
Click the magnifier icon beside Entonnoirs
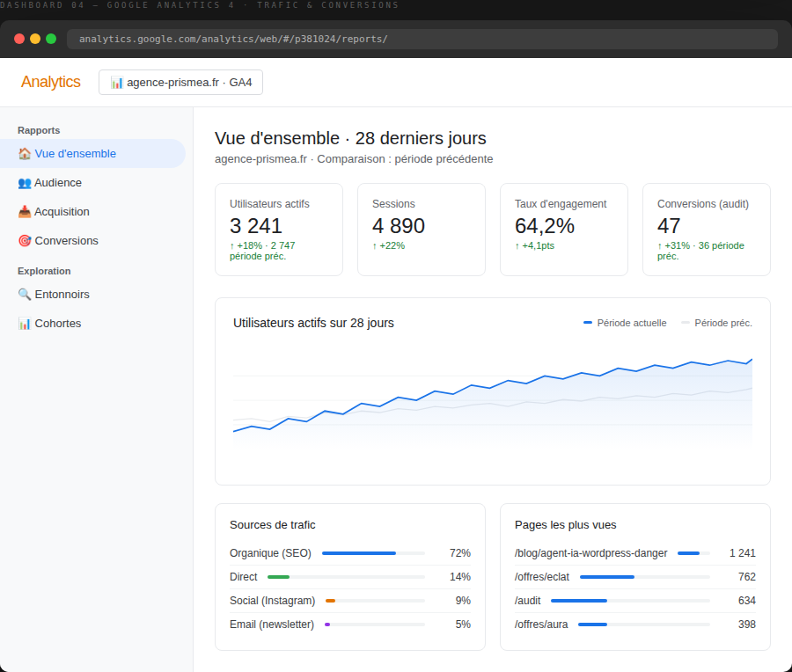[x=25, y=295]
